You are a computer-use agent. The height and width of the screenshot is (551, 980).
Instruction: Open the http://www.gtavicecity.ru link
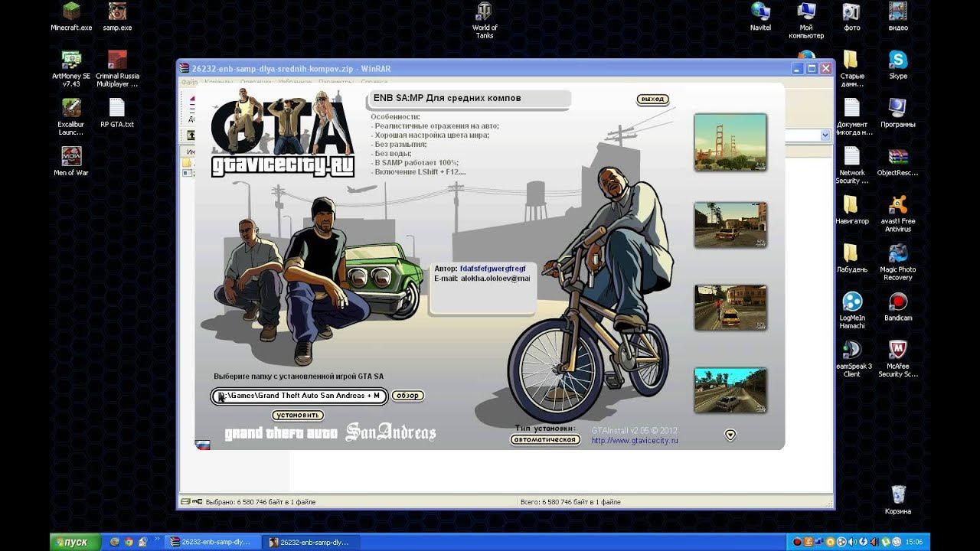(635, 440)
